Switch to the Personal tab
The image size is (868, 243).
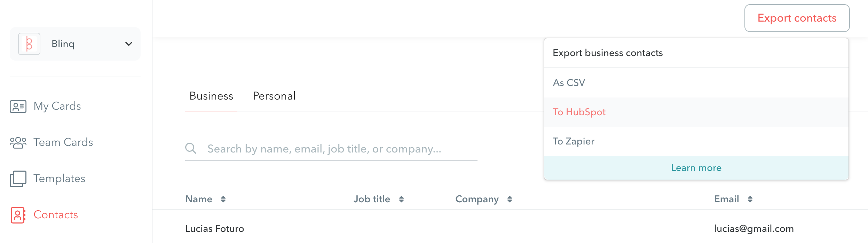tap(274, 96)
